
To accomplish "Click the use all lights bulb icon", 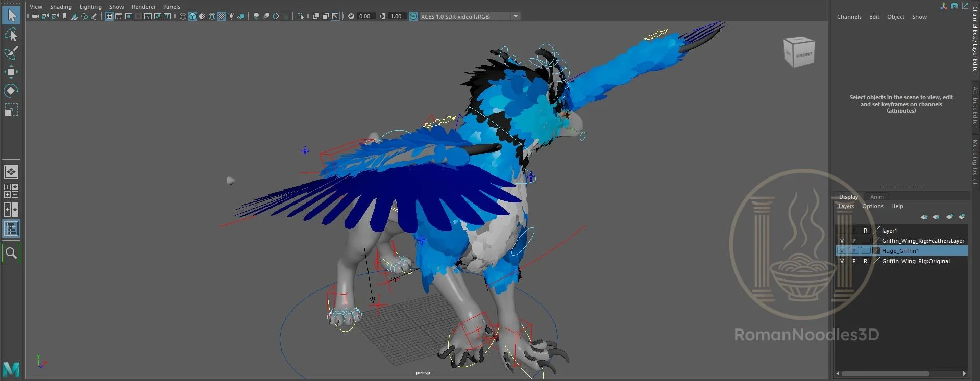I will [231, 16].
